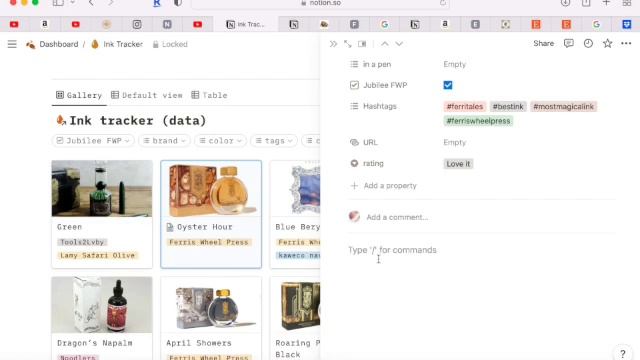Open the tags filter dropdown
640x360 pixels.
coord(274,140)
